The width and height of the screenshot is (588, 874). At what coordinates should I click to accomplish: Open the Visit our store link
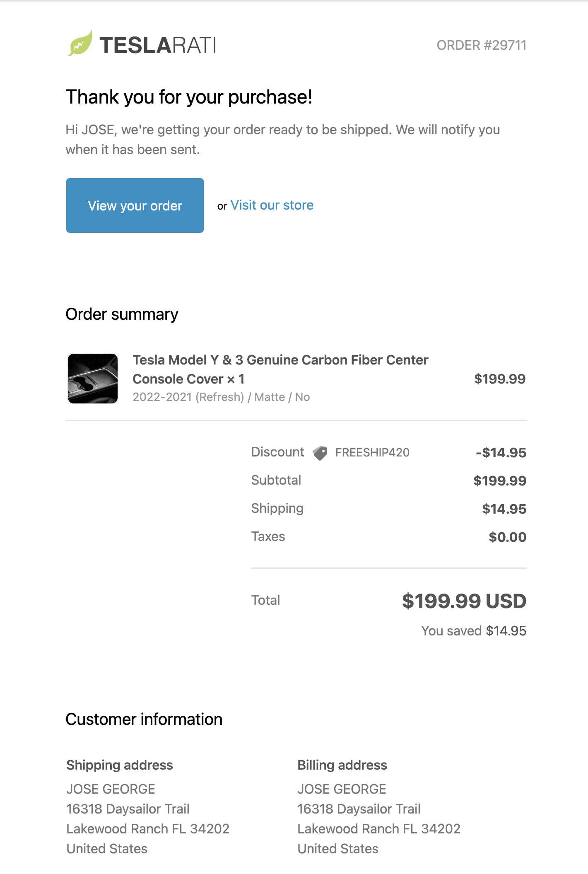pyautogui.click(x=272, y=205)
